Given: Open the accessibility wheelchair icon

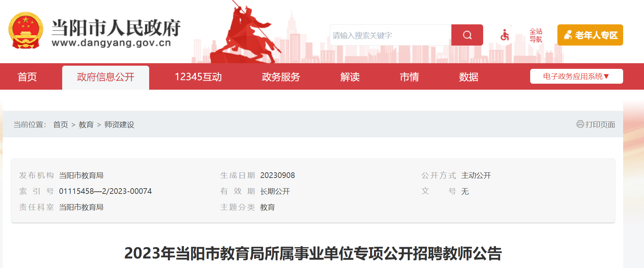Looking at the screenshot, I should (505, 35).
